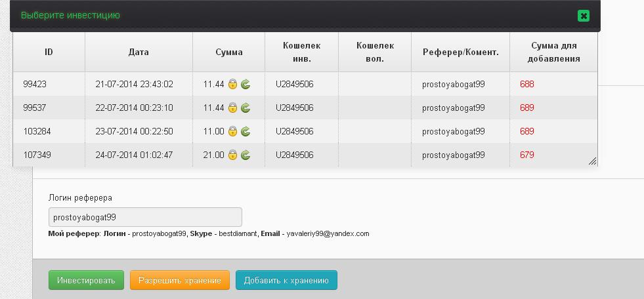Click the red amount '679'
Screen dimensions: 644x299
pos(527,155)
